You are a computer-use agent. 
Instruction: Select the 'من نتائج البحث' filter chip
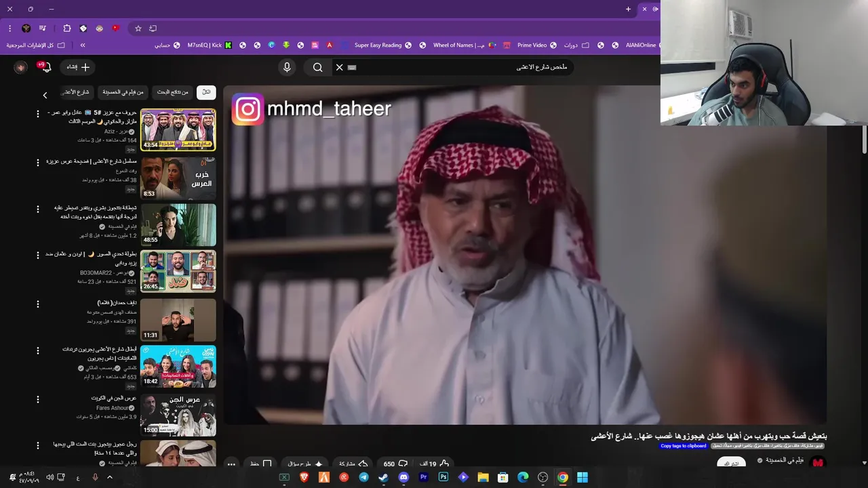click(x=173, y=92)
